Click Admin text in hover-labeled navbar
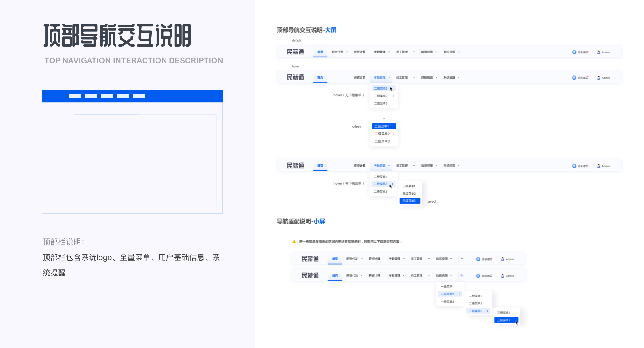Viewport: 644px width, 348px height. [x=606, y=78]
